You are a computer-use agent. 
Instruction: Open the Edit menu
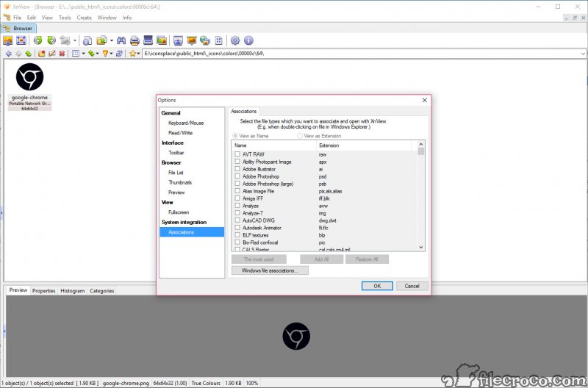coord(32,18)
